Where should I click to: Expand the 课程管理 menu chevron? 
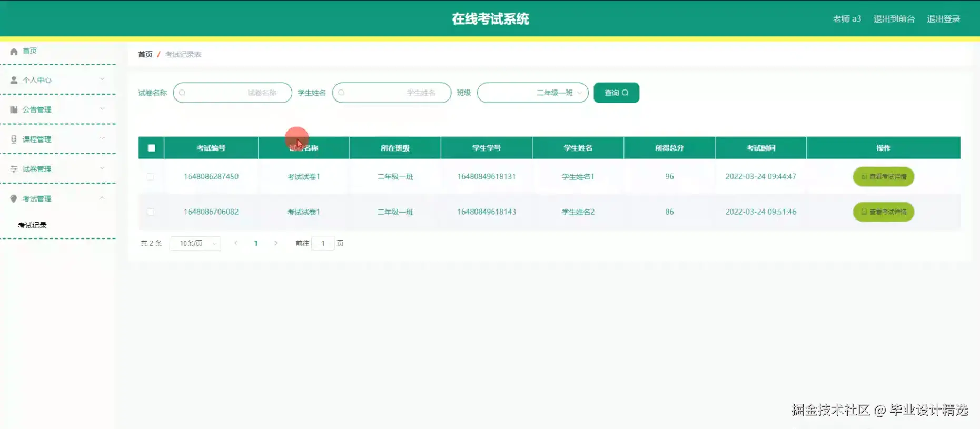click(x=102, y=138)
